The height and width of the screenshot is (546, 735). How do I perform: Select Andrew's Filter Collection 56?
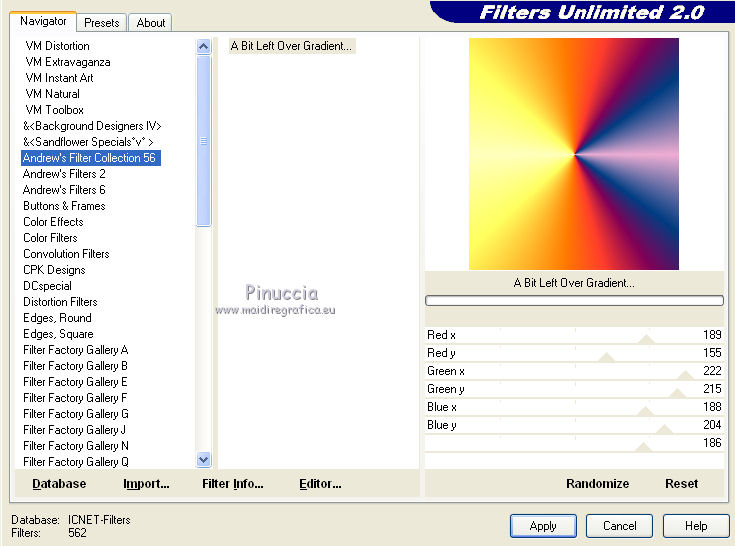pos(91,158)
